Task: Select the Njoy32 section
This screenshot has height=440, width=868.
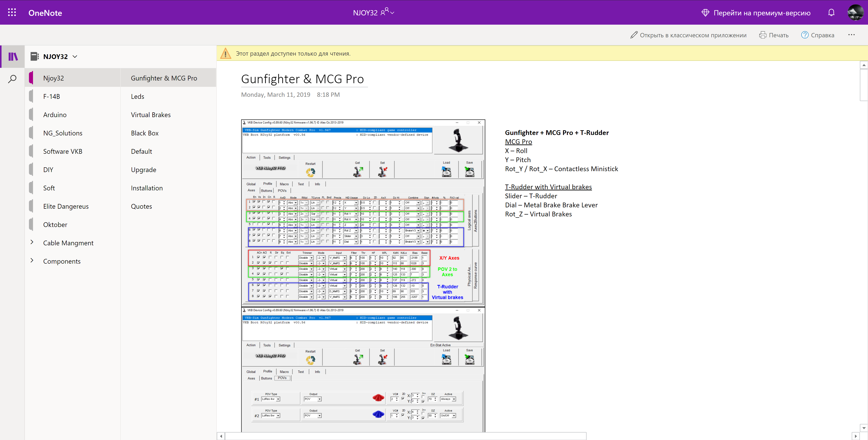Action: coord(73,78)
